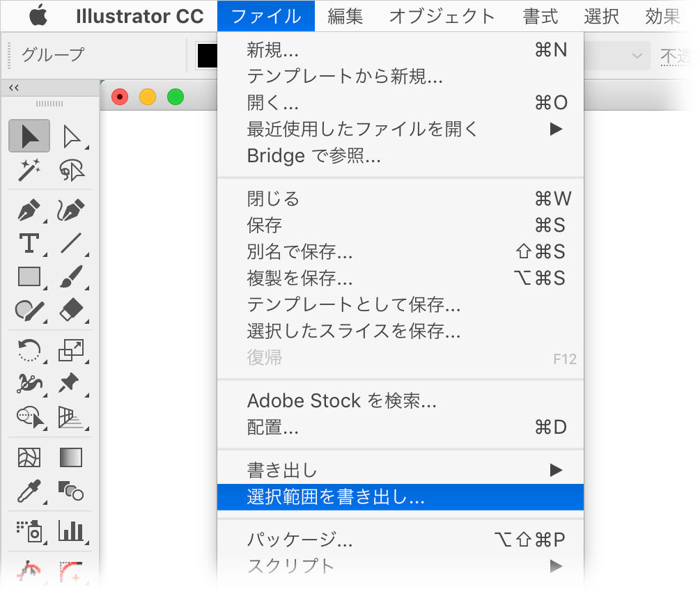This screenshot has height=596, width=700.
Task: Choose 保存 menu item
Action: [x=400, y=226]
